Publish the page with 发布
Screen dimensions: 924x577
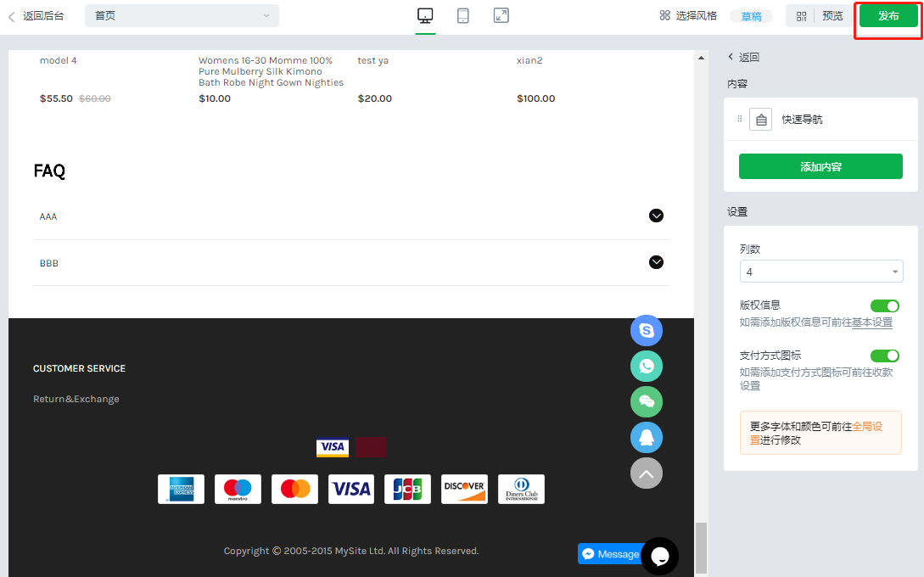(888, 16)
